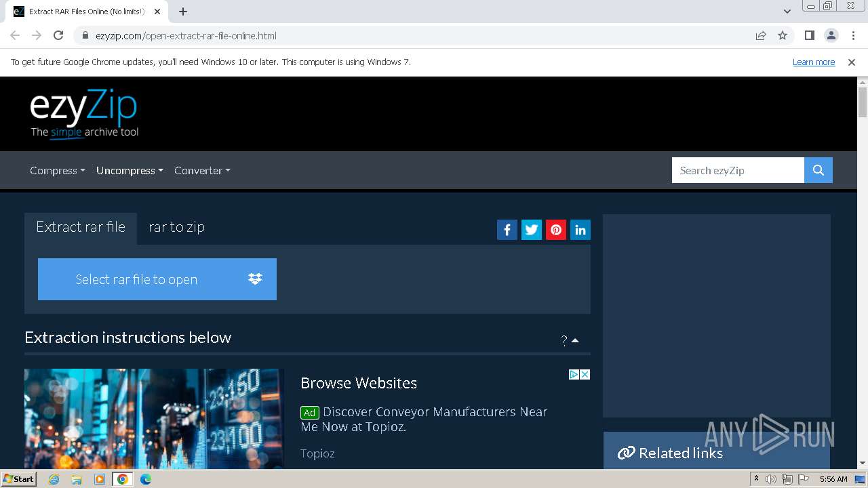The image size is (868, 488).
Task: Click Discover Conveyor Manufacturers ad text
Action: [x=424, y=420]
